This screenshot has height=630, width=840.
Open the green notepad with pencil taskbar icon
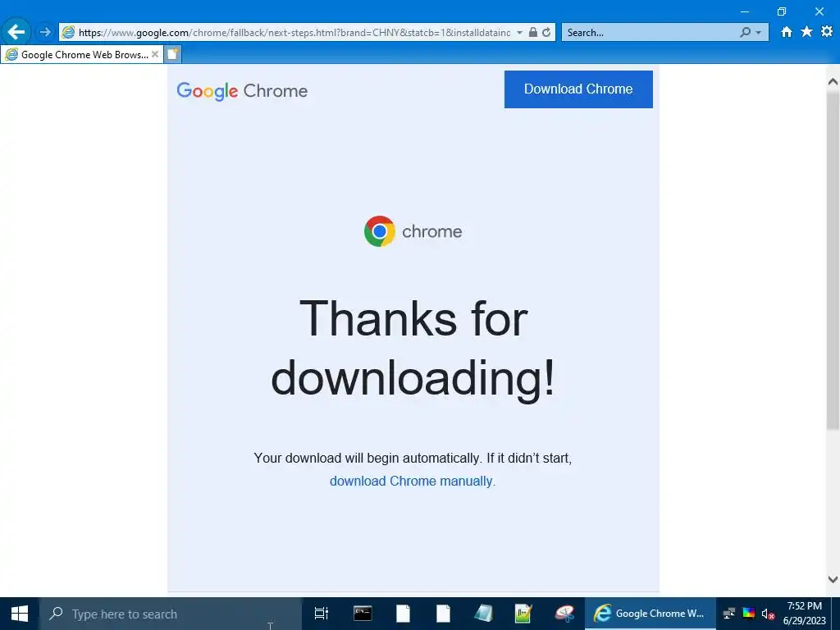pos(523,614)
